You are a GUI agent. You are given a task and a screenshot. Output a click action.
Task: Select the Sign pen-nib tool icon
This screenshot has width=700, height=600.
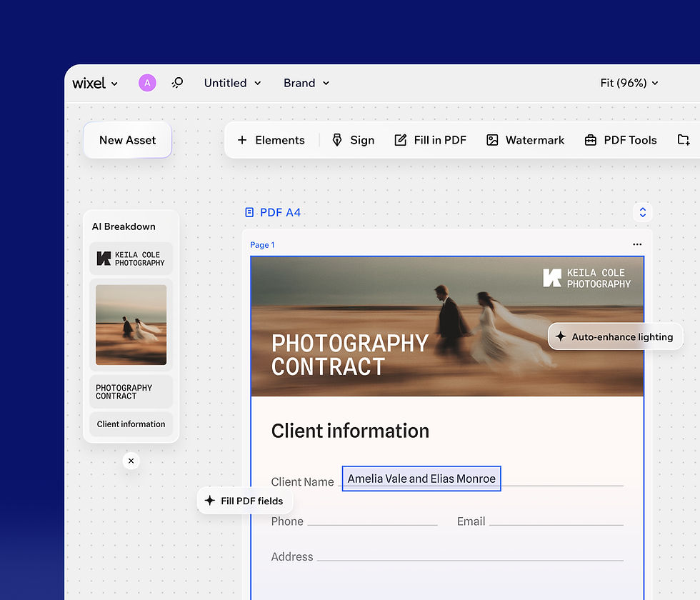337,140
